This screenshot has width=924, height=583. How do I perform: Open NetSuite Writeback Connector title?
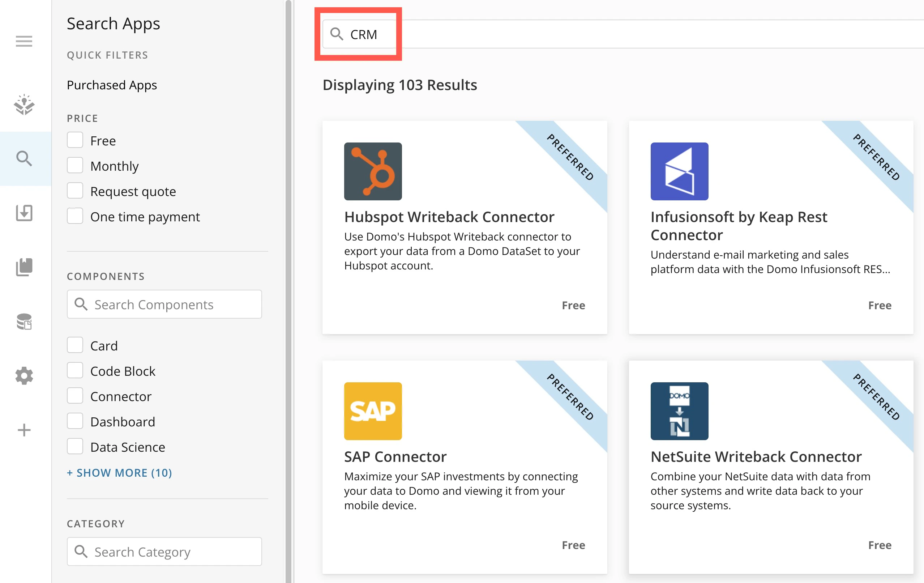(x=756, y=456)
